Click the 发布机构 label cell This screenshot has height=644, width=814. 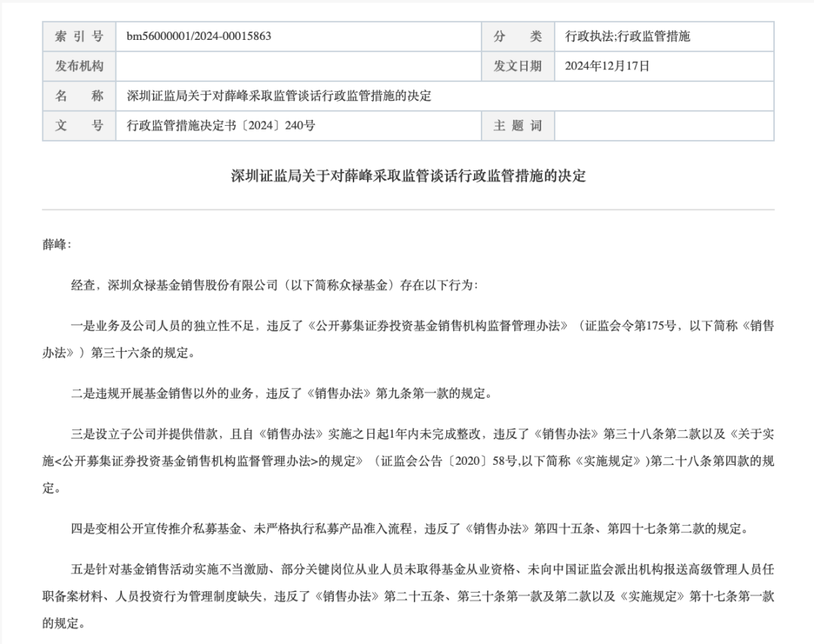(x=79, y=66)
